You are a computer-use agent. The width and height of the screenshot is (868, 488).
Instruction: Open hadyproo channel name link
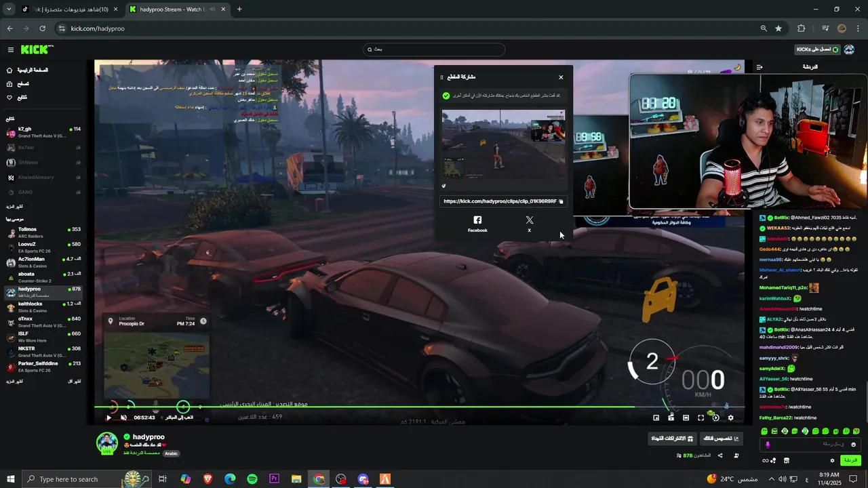pos(149,437)
